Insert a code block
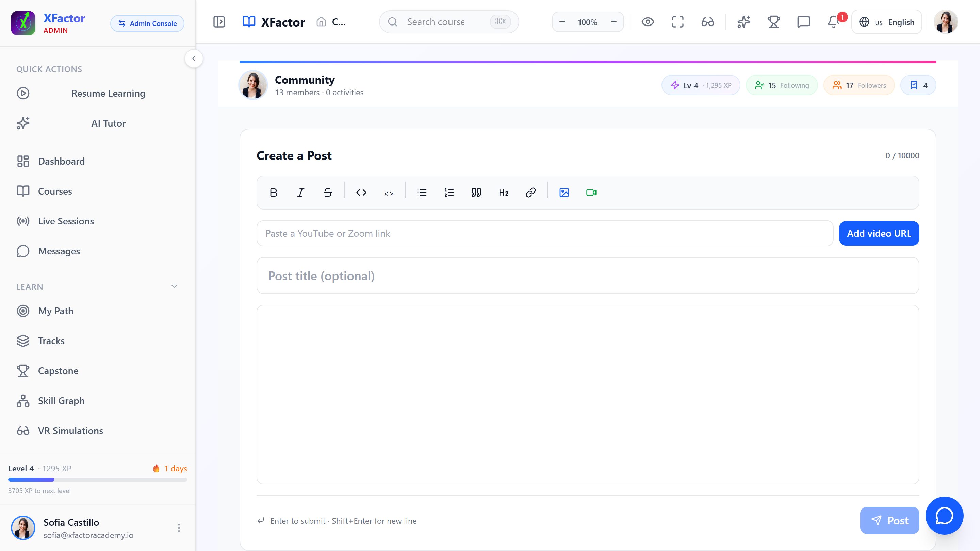The height and width of the screenshot is (551, 980). 361,193
